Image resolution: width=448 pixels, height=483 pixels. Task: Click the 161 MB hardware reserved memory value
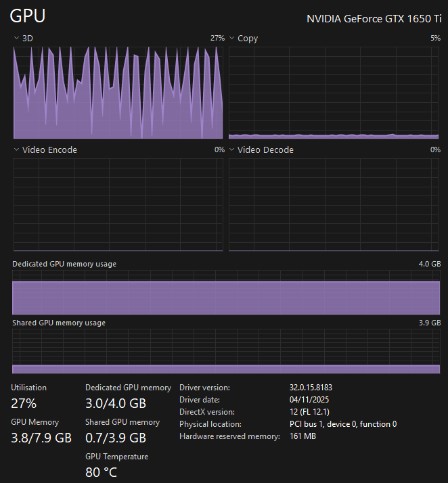tap(303, 436)
